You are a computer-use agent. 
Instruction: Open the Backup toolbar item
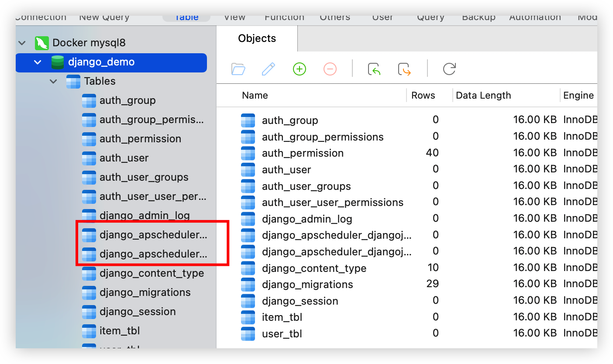[x=479, y=17]
